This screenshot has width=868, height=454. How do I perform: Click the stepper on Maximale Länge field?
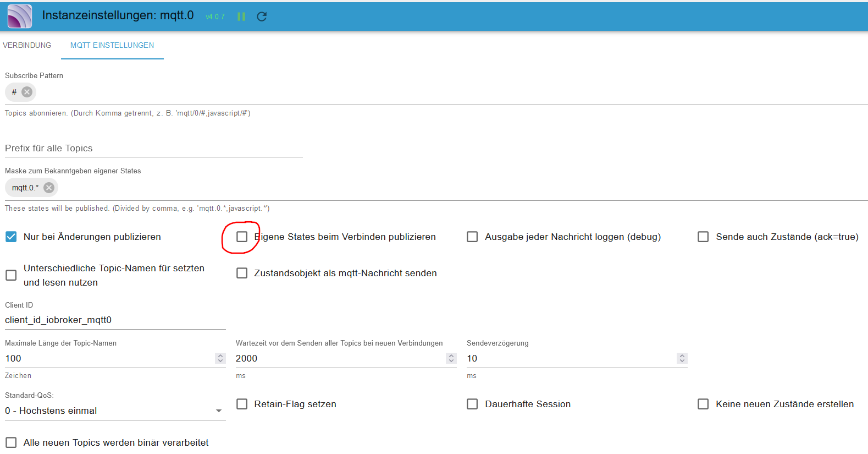click(x=220, y=358)
